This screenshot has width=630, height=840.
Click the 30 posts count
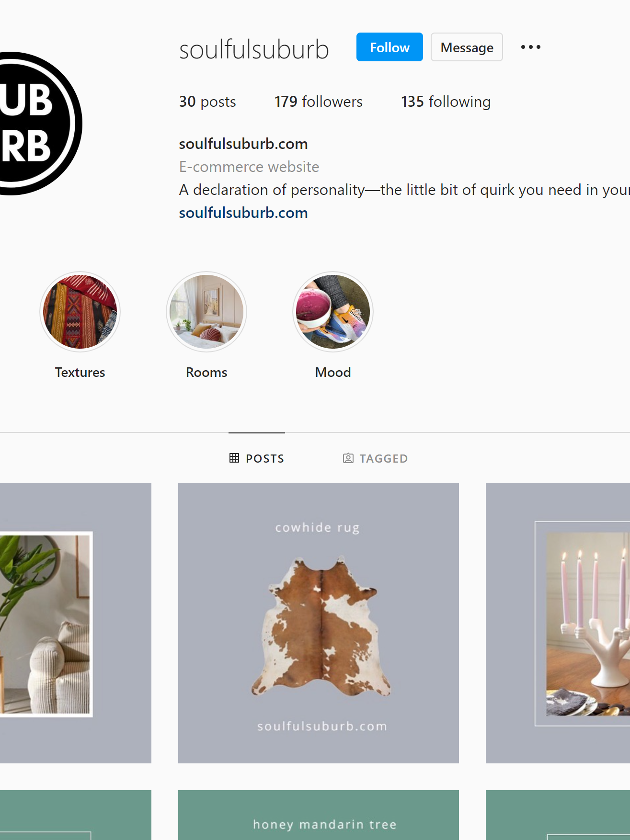point(207,102)
